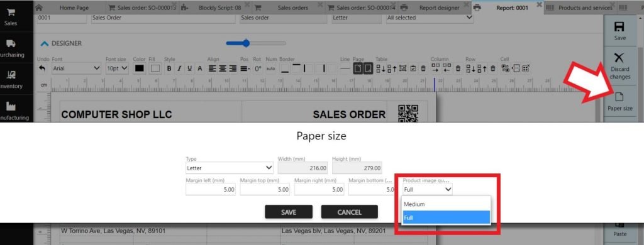Delete row using Row trash icon
644x245 pixels.
(x=493, y=68)
